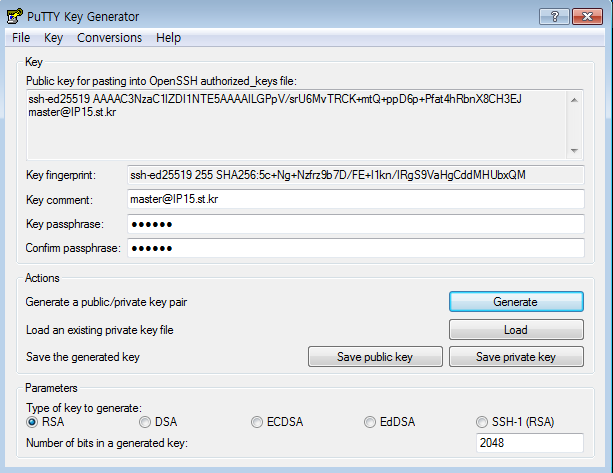
Task: Click the Generate button
Action: 516,302
